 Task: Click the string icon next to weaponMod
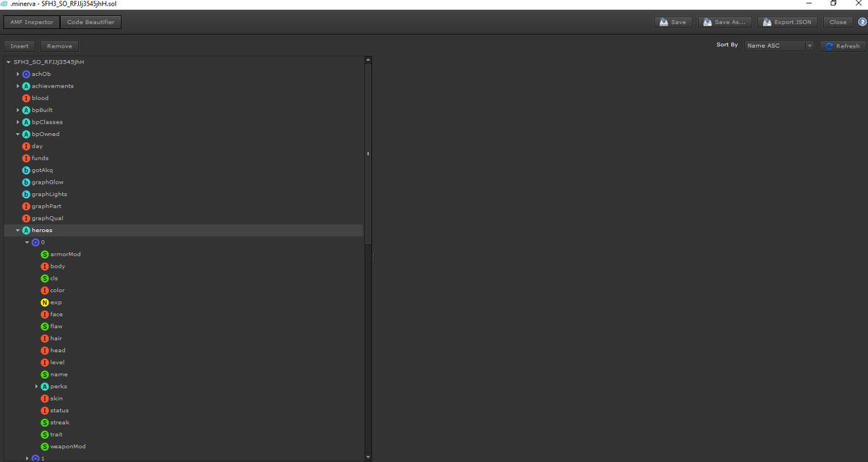[45, 447]
